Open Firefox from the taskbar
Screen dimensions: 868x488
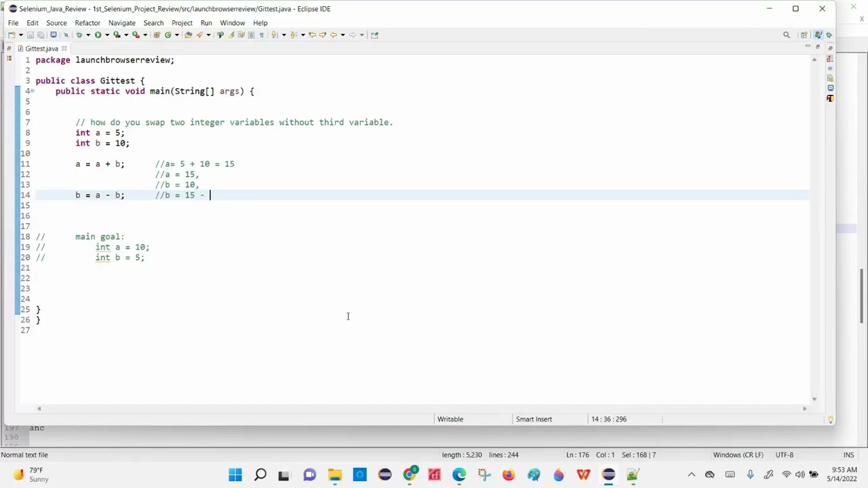coord(509,474)
